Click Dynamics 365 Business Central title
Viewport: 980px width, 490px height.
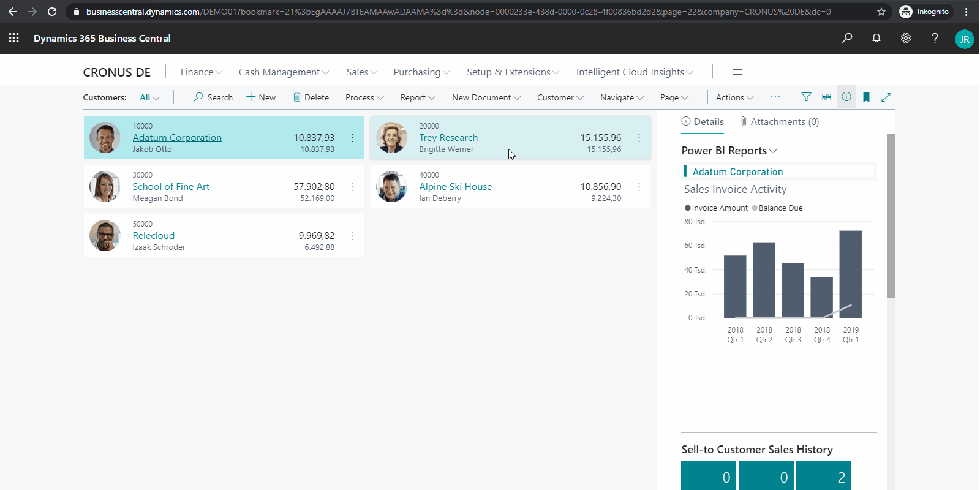coord(102,38)
